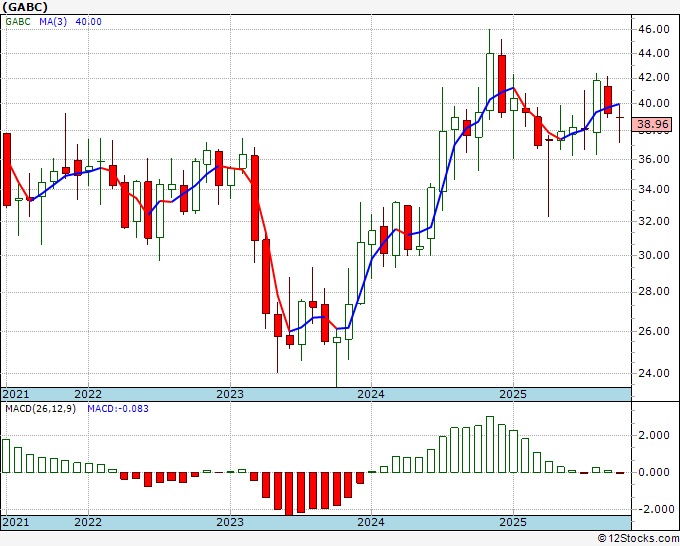
Task: Select 2022 on the price chart time axis
Action: 88,394
